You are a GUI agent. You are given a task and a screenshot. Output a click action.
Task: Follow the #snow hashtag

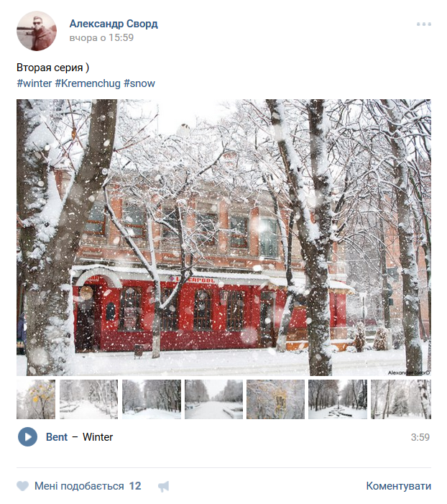point(139,83)
